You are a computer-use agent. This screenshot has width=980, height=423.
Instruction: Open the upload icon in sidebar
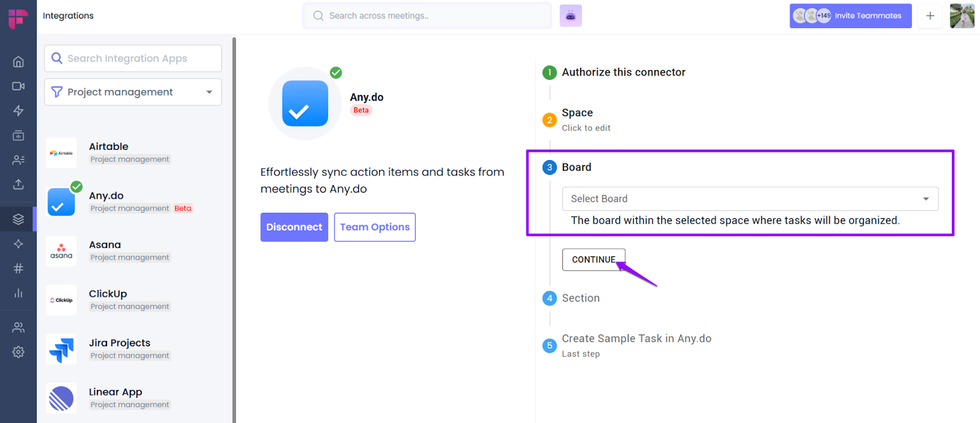18,184
